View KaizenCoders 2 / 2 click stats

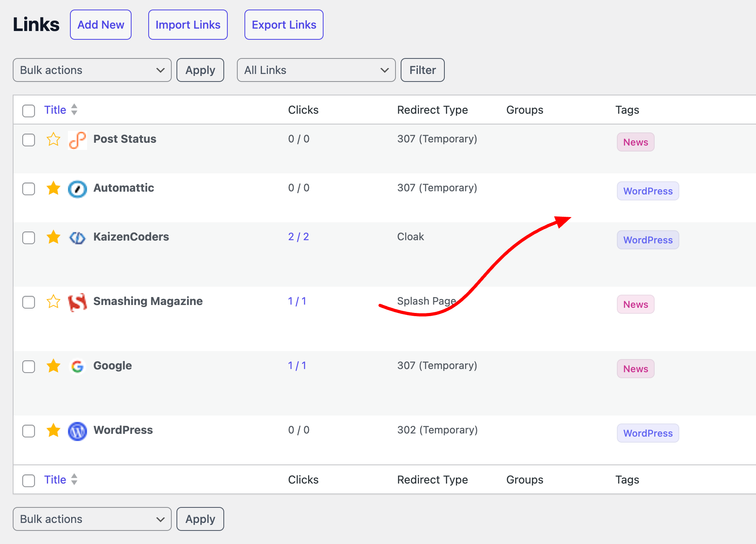pos(299,237)
